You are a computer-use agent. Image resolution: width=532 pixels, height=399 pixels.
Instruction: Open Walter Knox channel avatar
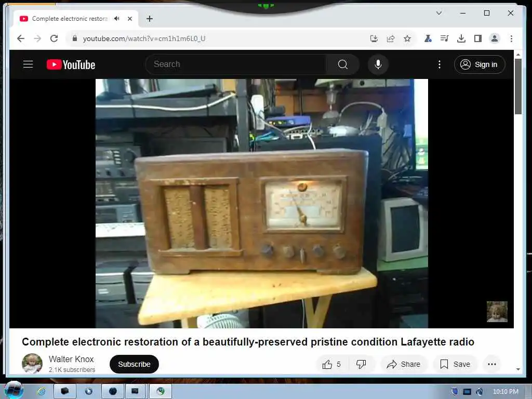(32, 363)
